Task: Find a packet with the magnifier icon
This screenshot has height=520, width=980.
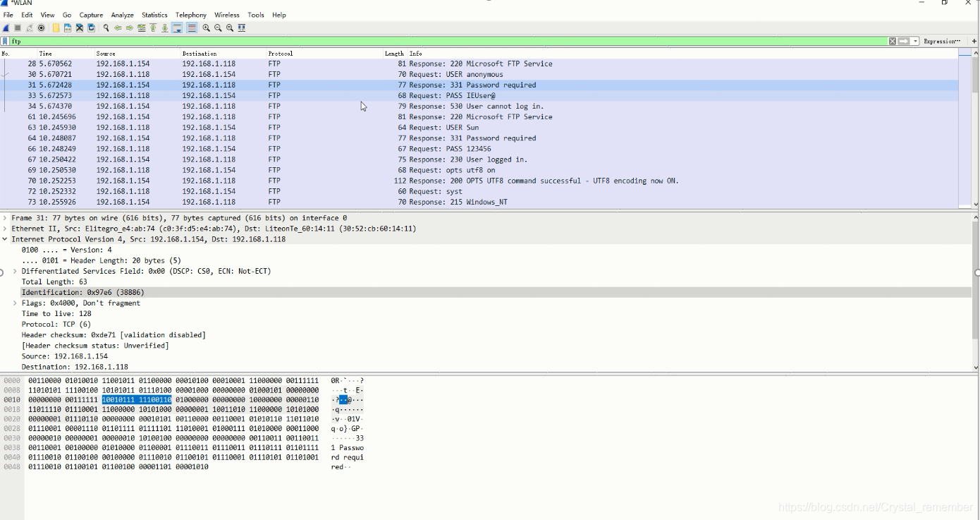Action: (106, 28)
